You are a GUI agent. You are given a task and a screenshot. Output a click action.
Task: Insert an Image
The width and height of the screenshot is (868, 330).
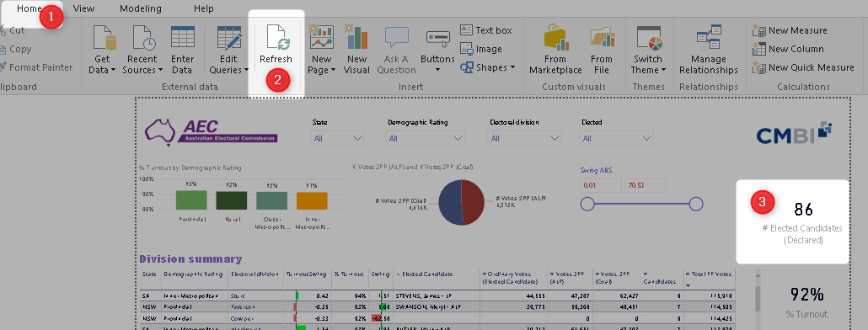point(480,49)
